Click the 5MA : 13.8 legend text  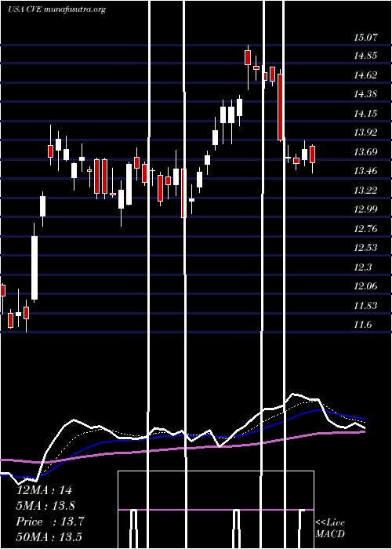tap(45, 506)
